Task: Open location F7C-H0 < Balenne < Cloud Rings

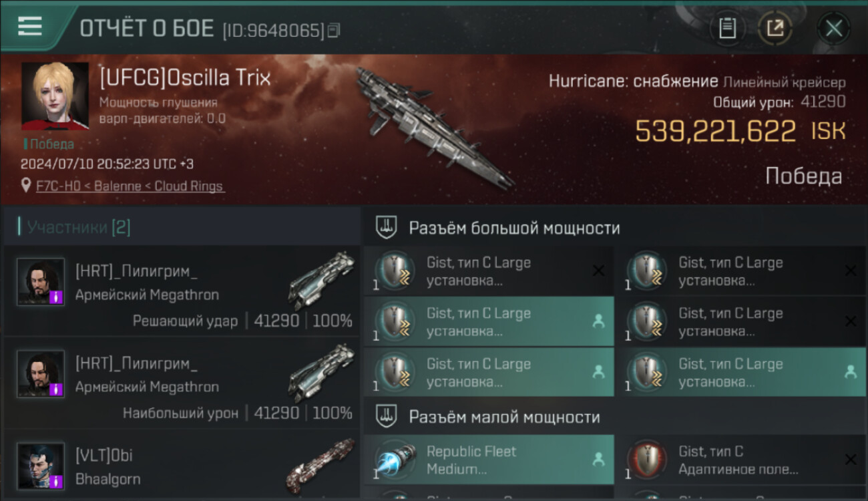Action: point(130,186)
